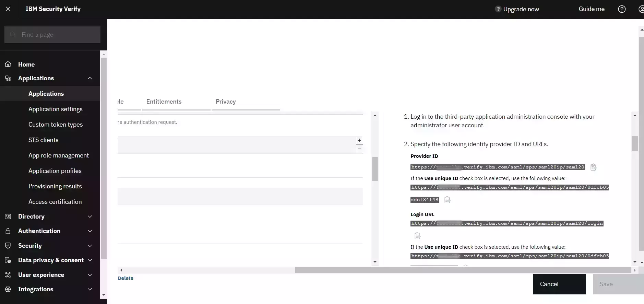Click the stepper number input field
Screen dimensions: 644x304
click(237, 145)
